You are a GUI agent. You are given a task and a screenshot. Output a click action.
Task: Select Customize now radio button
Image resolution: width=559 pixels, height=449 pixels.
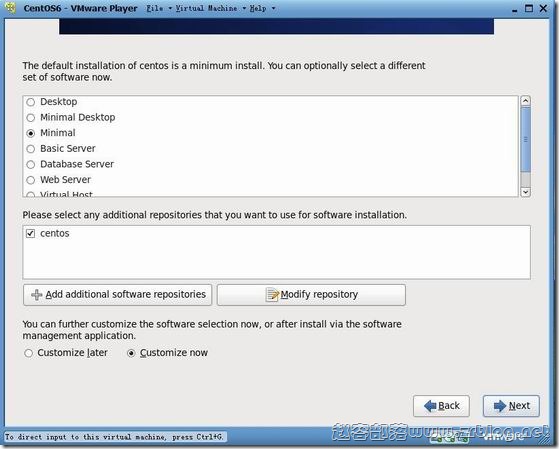131,353
